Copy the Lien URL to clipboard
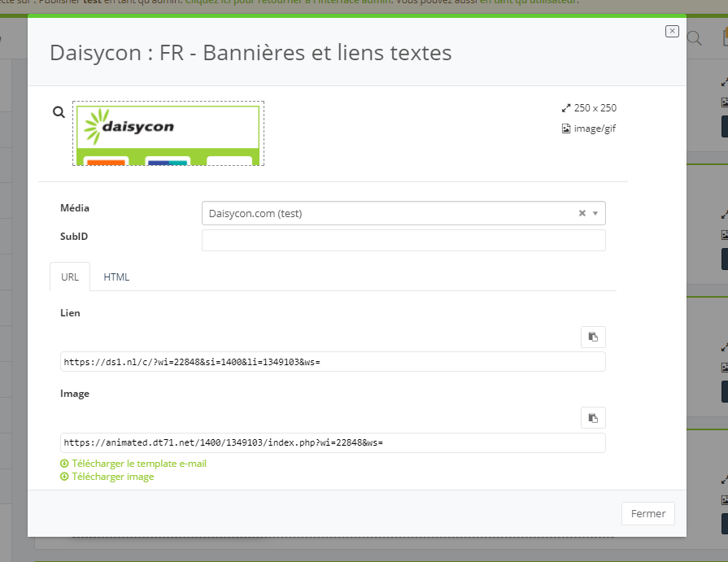The width and height of the screenshot is (728, 562). click(x=593, y=337)
